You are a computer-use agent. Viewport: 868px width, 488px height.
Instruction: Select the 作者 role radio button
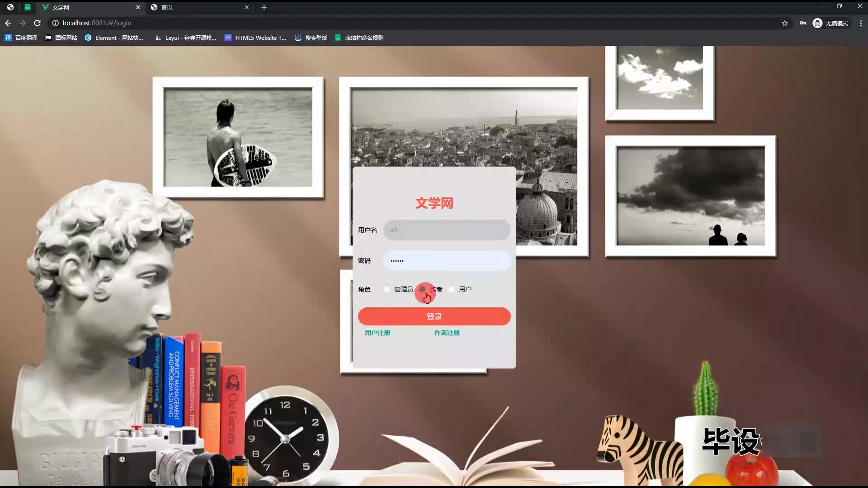point(422,289)
